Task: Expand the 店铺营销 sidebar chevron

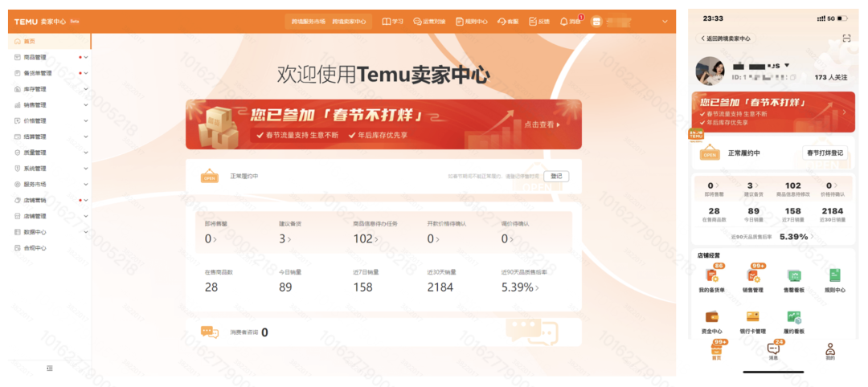Action: [86, 200]
